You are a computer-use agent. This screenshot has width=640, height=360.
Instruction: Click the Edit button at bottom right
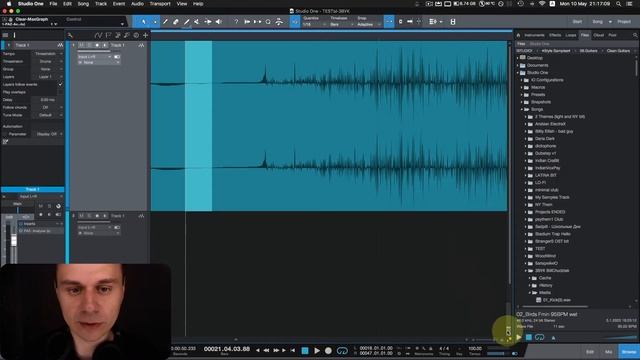pos(590,352)
